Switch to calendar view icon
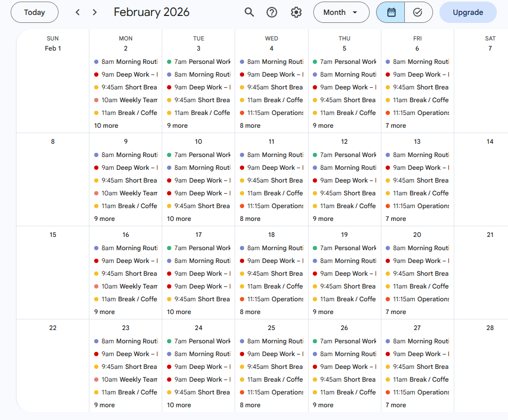 391,12
